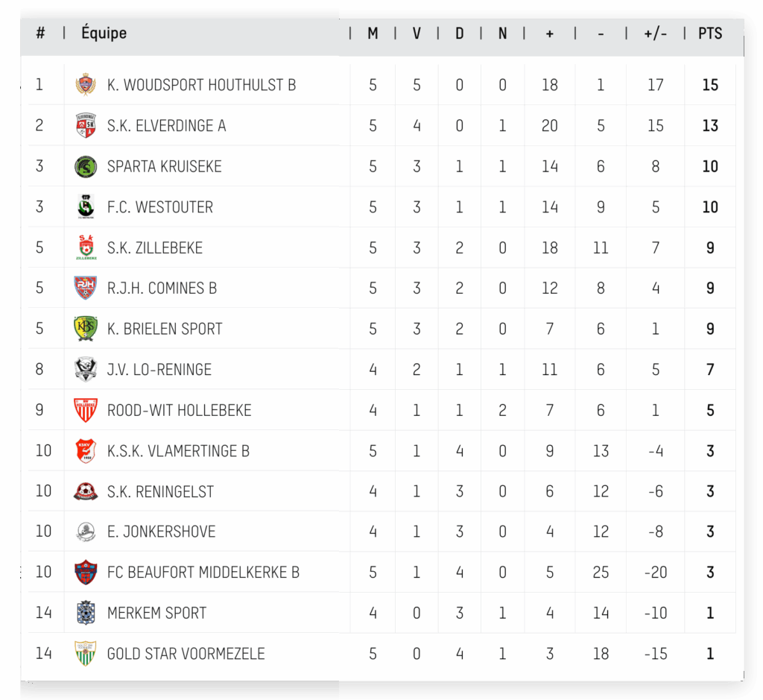Click the S.K. Zillebeke team crest
Image resolution: width=763 pixels, height=700 pixels.
(x=86, y=247)
